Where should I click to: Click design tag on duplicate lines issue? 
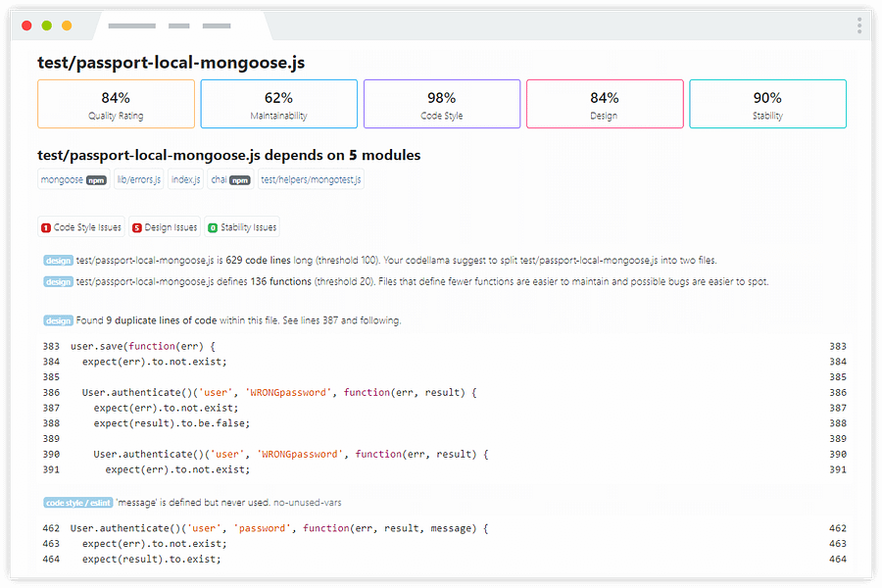(59, 320)
